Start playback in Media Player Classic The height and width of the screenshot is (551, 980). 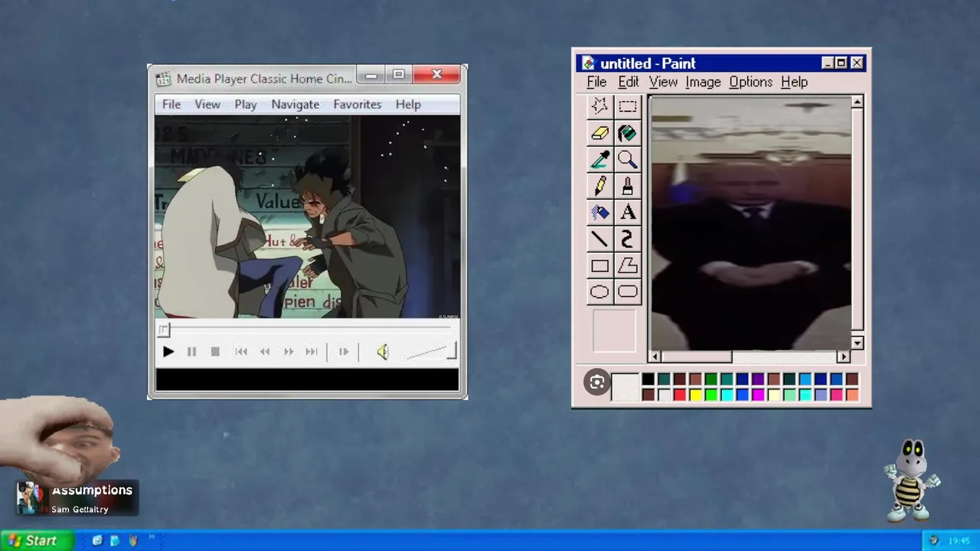point(168,352)
